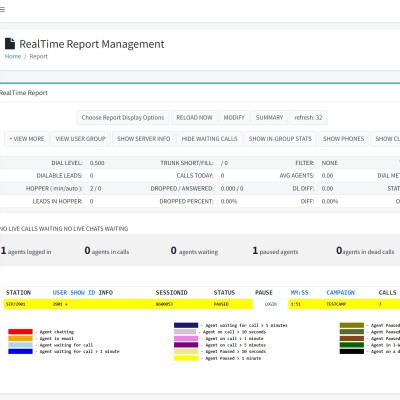The width and height of the screenshot is (400, 400).
Task: Click the Report breadcrumb item
Action: coord(39,56)
